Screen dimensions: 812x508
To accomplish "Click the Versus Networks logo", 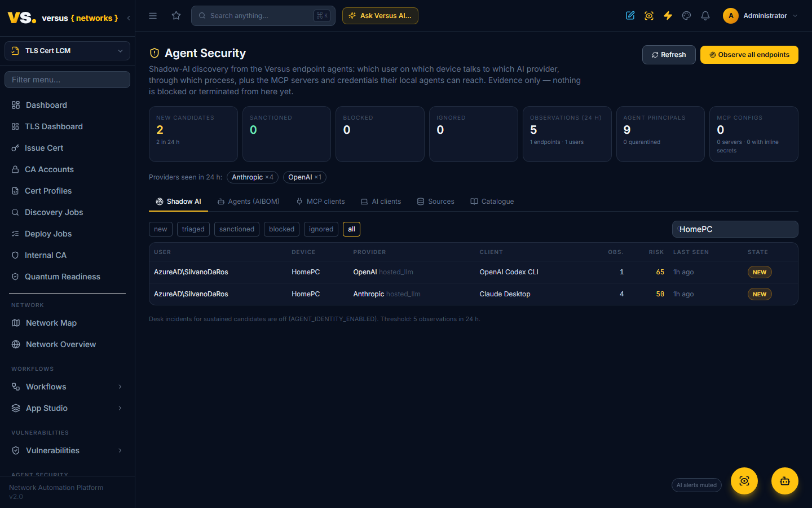I will click(63, 18).
